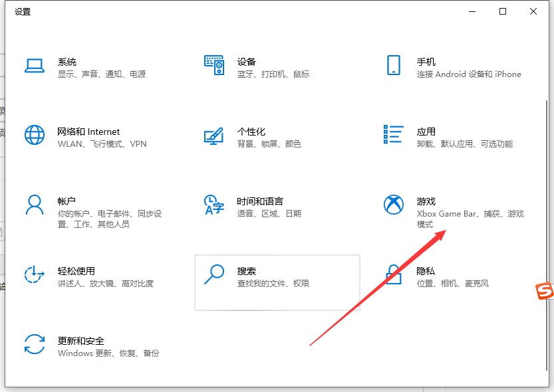Click the Xbox icon for 游戏
Screen dimensions: 554x392
click(393, 205)
